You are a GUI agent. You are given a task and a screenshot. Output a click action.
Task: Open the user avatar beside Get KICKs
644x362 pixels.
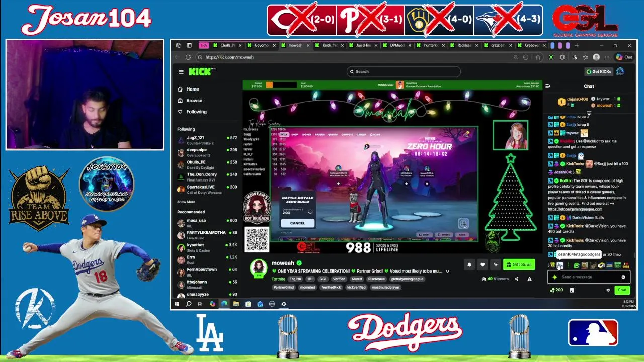click(x=620, y=71)
